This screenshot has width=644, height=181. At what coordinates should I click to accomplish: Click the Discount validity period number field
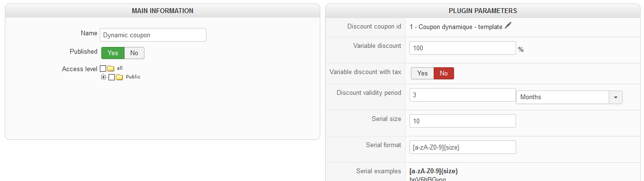point(463,95)
